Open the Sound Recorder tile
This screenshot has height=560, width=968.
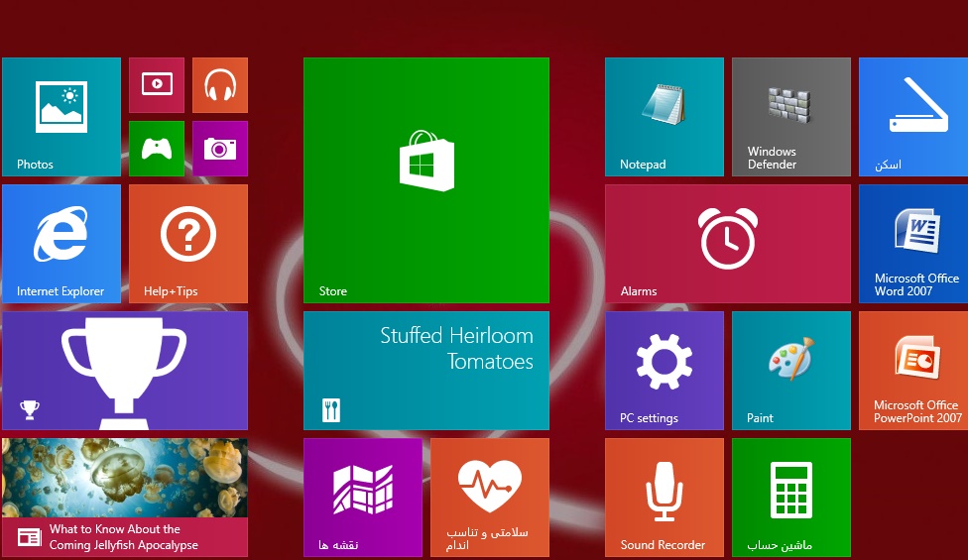(x=665, y=498)
